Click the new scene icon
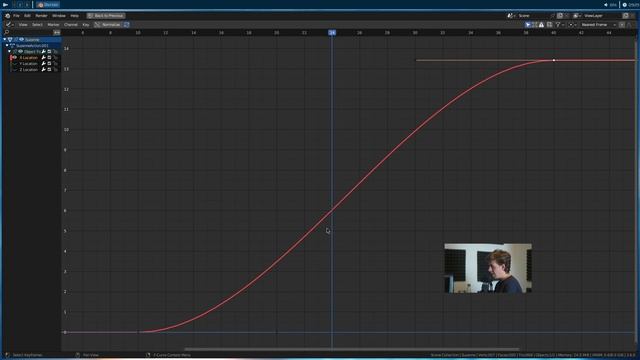The width and height of the screenshot is (640, 360). pyautogui.click(x=560, y=16)
